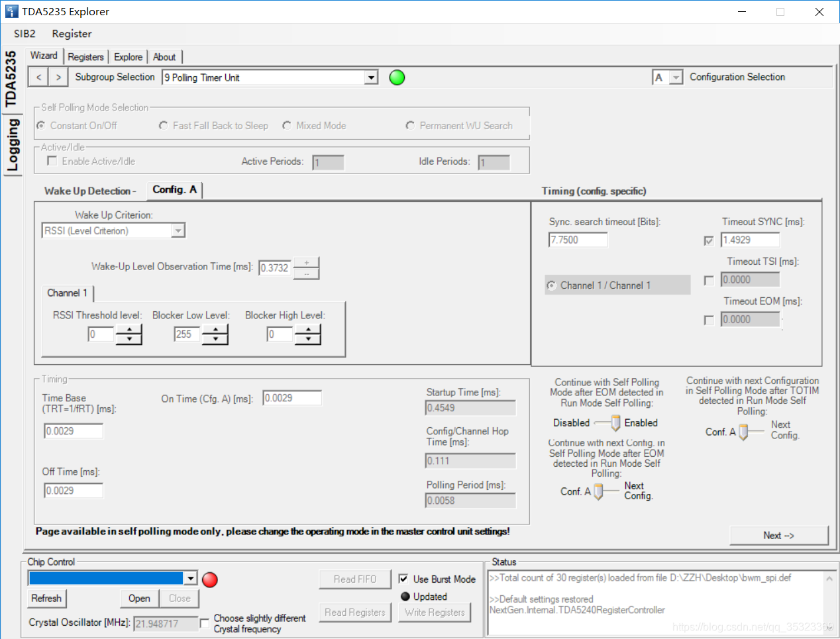Open Configuration Selection A dropdown
Image resolution: width=840 pixels, height=639 pixels.
click(x=676, y=77)
